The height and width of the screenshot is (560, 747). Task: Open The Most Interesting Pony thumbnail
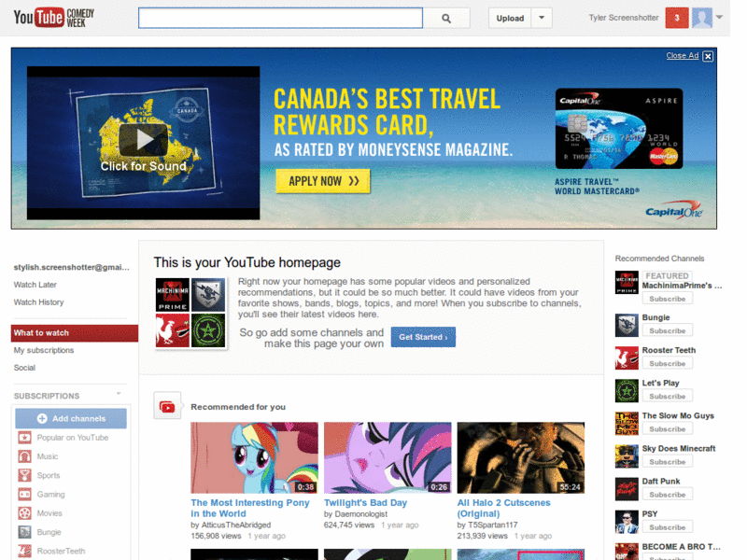(x=254, y=457)
